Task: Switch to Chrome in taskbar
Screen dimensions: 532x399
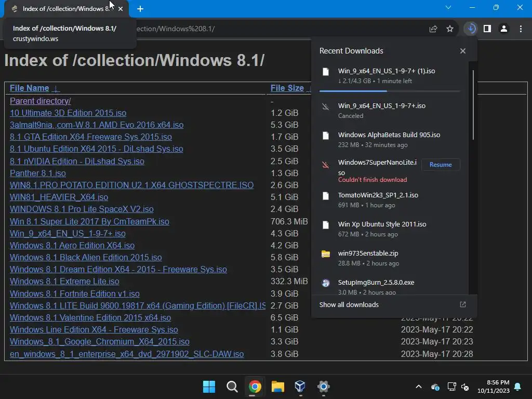Action: pyautogui.click(x=255, y=387)
